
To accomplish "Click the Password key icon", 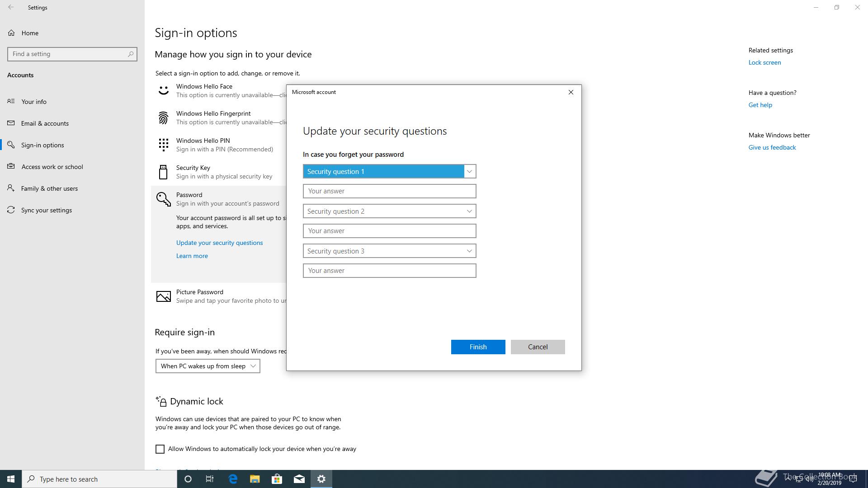I will (x=163, y=199).
